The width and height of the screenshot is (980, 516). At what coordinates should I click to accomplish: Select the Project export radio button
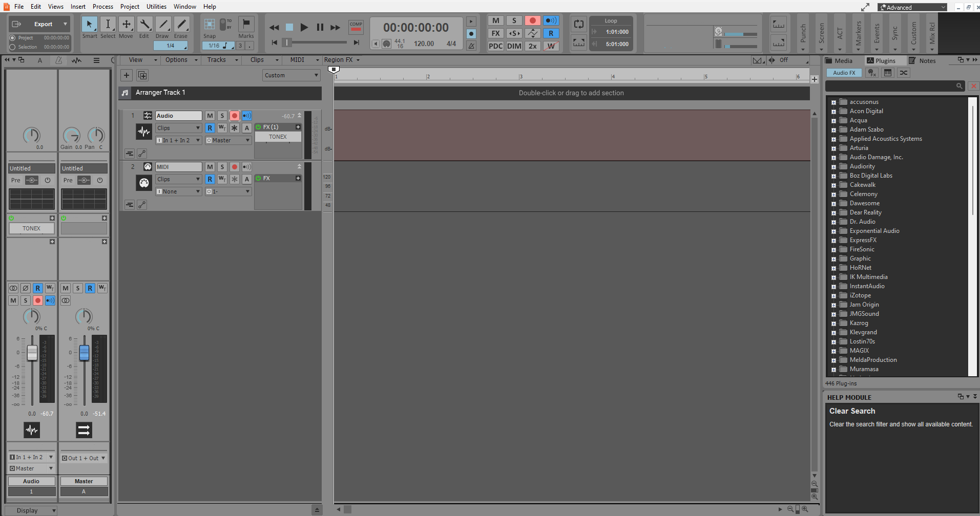[x=12, y=38]
